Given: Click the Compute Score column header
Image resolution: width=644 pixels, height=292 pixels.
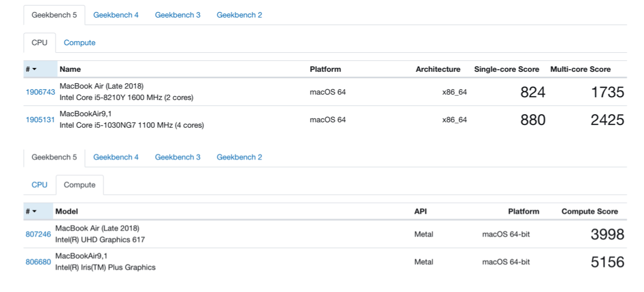Looking at the screenshot, I should 590,212.
